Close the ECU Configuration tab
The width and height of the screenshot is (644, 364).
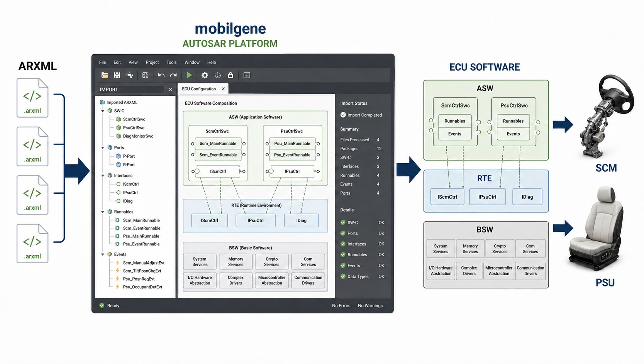point(223,89)
